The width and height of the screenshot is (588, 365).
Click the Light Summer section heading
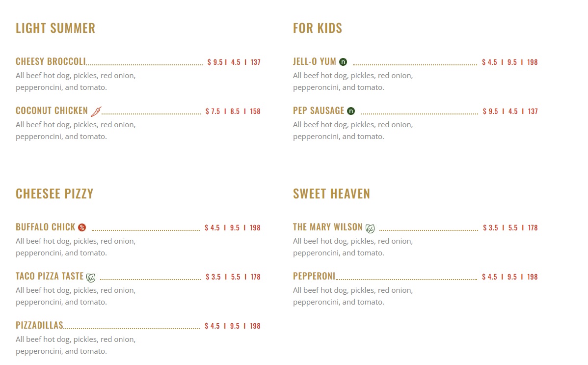click(x=55, y=28)
